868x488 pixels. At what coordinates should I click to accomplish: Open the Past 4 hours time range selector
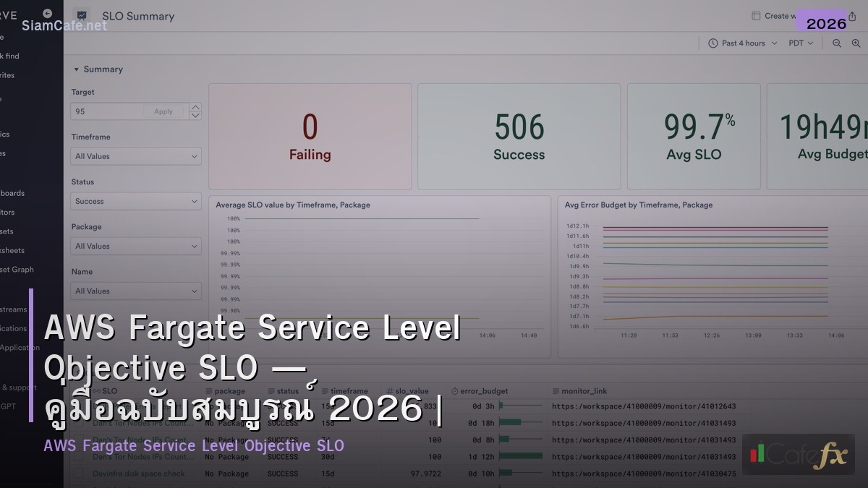[742, 43]
